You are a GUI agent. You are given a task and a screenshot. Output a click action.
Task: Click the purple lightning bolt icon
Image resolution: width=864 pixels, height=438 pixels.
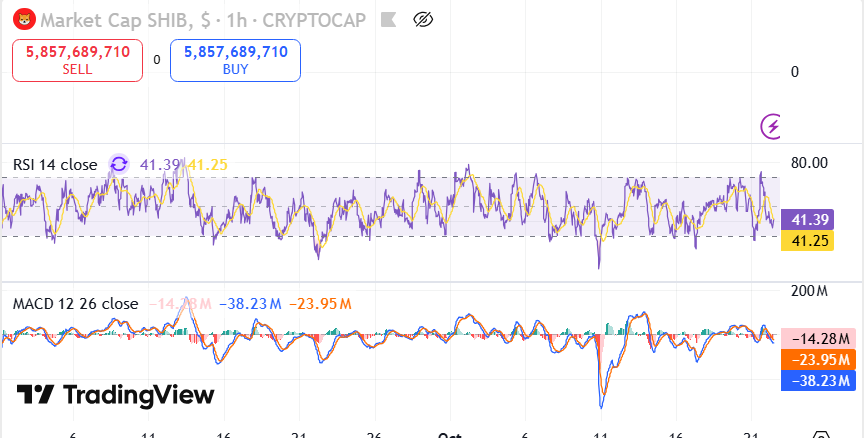pyautogui.click(x=772, y=126)
